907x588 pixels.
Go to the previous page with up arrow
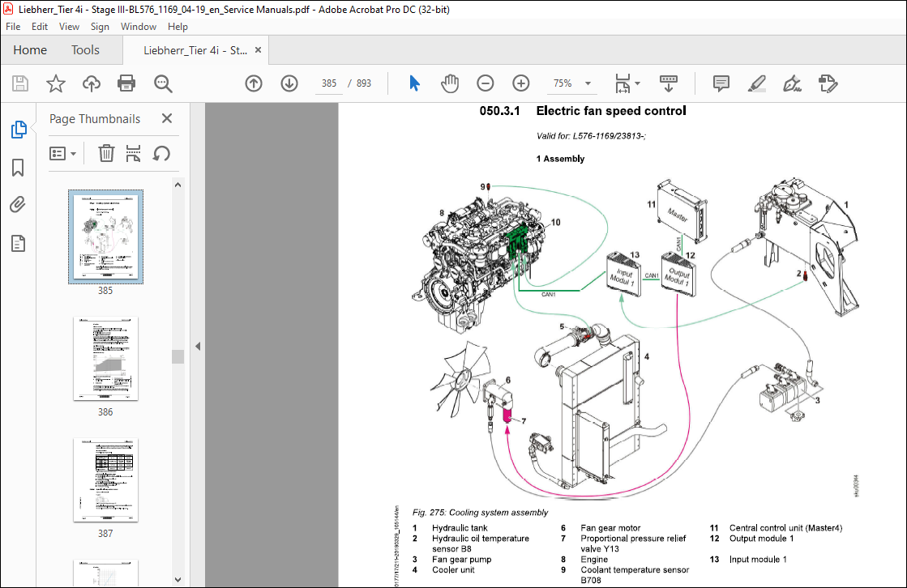(x=254, y=83)
